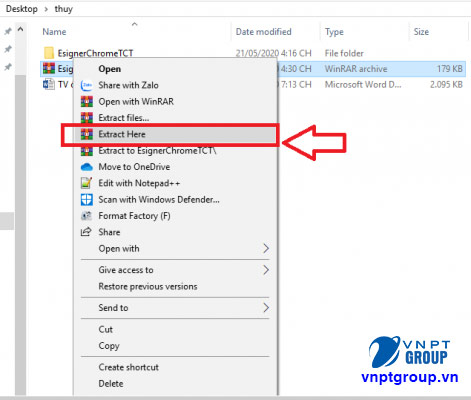Click the Word document file icon

[49, 84]
